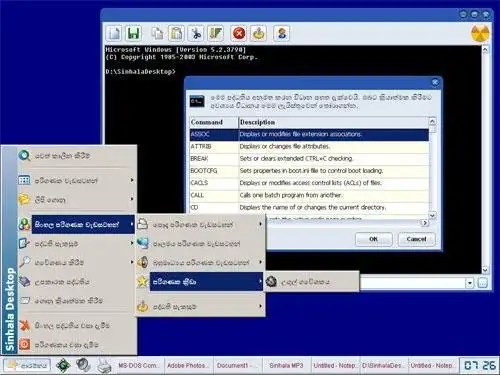Image resolution: width=500 pixels, height=375 pixels.
Task: Click OK in the command list dialog
Action: coord(373,239)
